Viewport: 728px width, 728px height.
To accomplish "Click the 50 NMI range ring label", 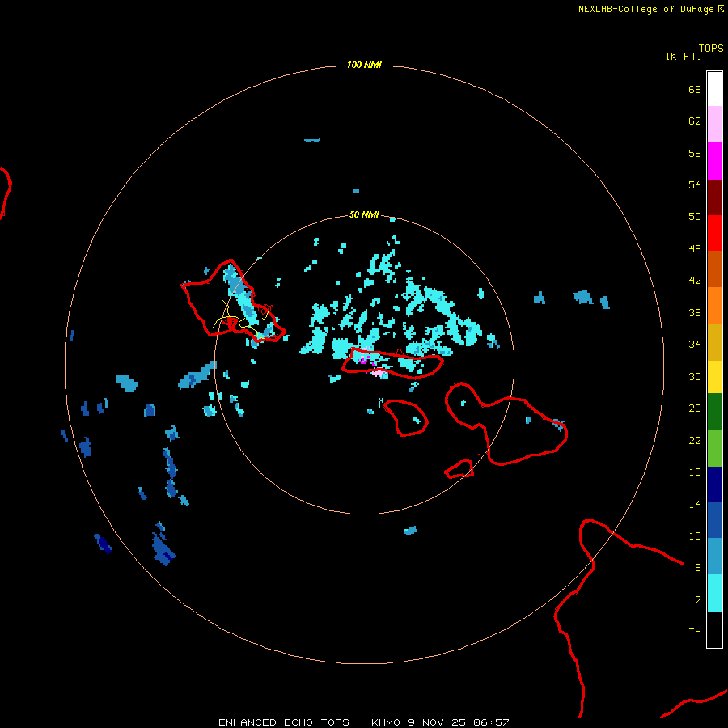I will pyautogui.click(x=364, y=214).
